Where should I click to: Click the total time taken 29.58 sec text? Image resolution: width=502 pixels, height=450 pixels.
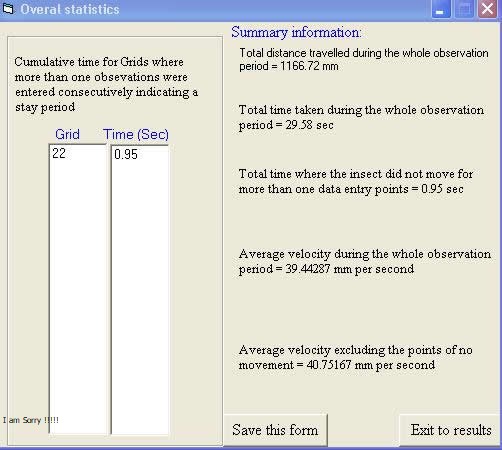[x=361, y=117]
